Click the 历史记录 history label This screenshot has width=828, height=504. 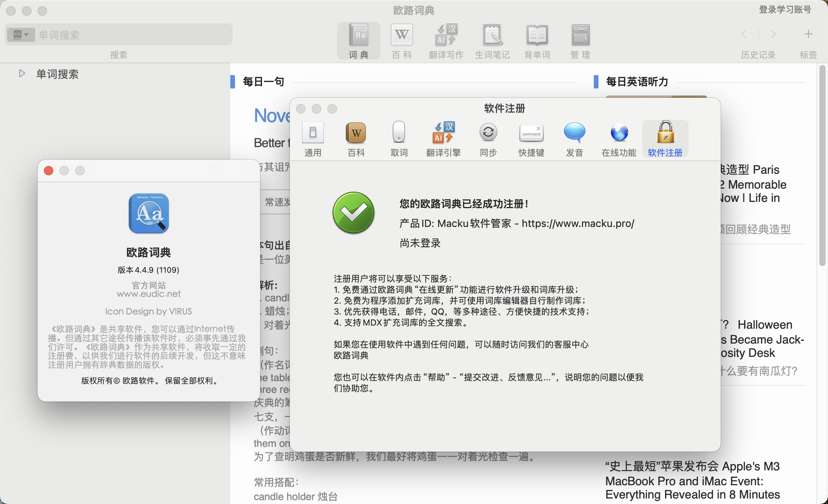(758, 55)
